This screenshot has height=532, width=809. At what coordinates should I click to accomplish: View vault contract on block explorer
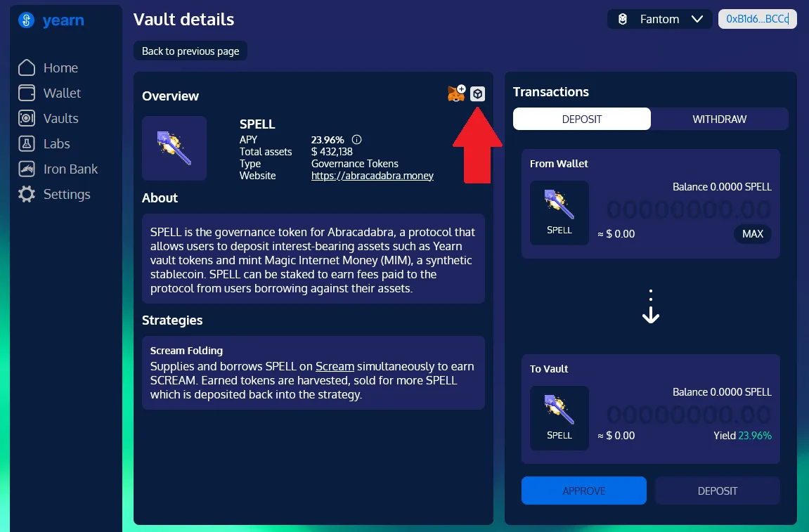click(x=478, y=94)
